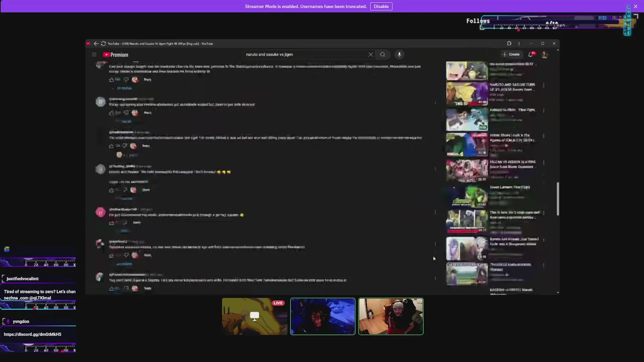Open KAKASHI vs OBITO suggested video

click(x=511, y=290)
